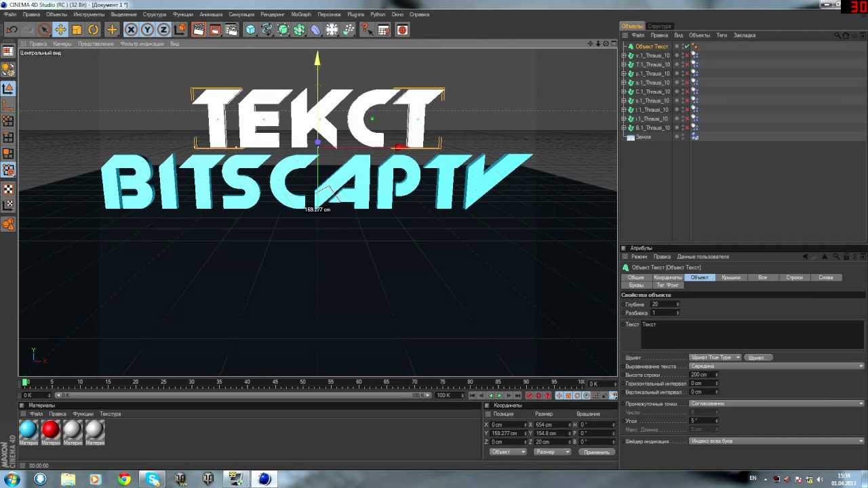The image size is (868, 488).
Task: Open the array modeling objects icon
Action: coord(300,30)
